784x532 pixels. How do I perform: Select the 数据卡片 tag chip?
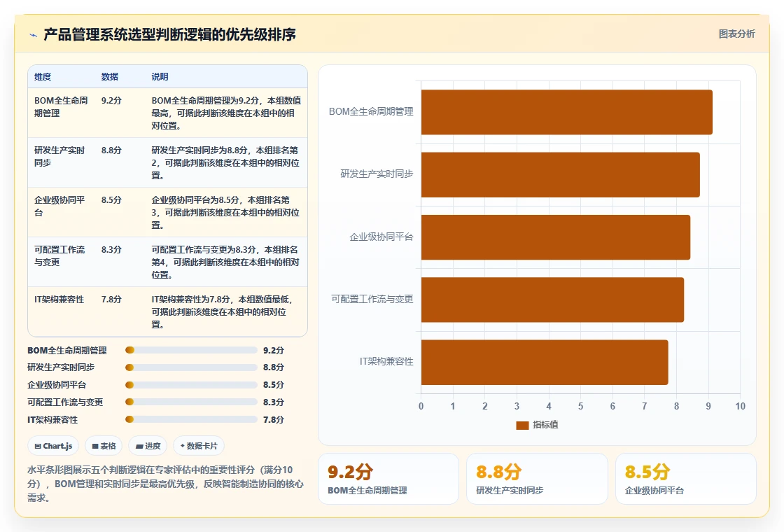[x=199, y=446]
